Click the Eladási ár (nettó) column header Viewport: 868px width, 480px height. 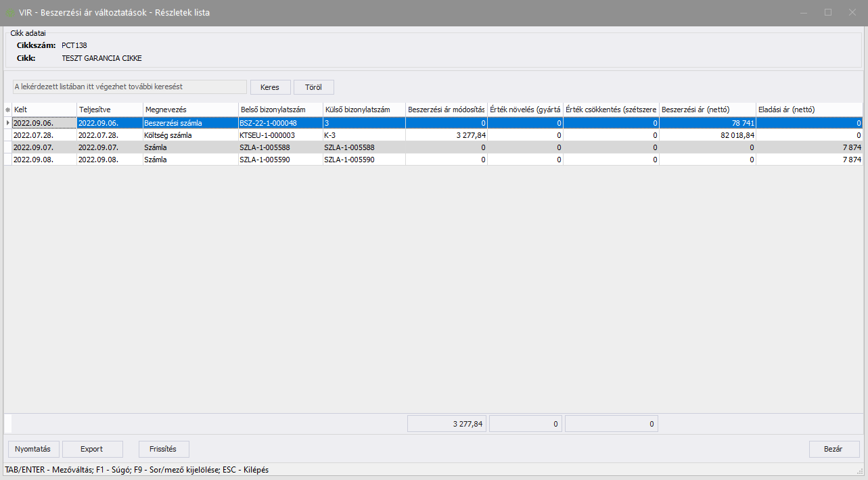pos(809,110)
